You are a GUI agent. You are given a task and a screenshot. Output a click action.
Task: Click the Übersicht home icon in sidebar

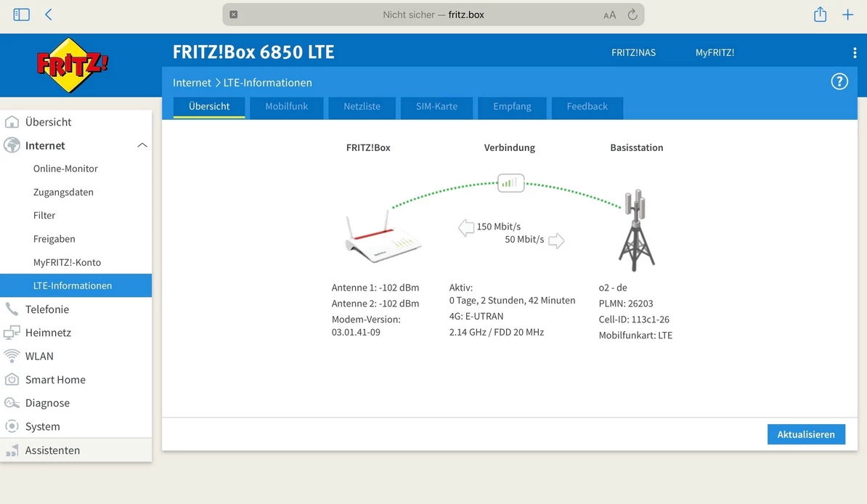click(12, 122)
